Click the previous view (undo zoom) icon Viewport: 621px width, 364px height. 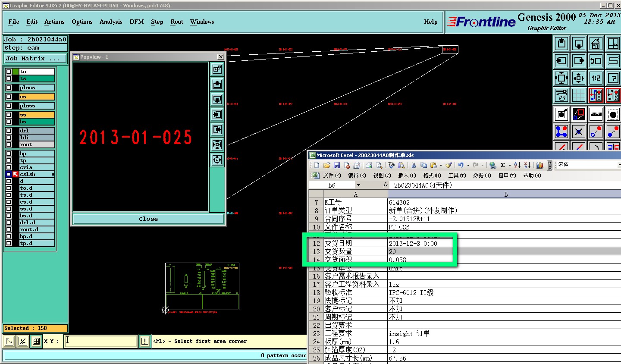point(596,61)
